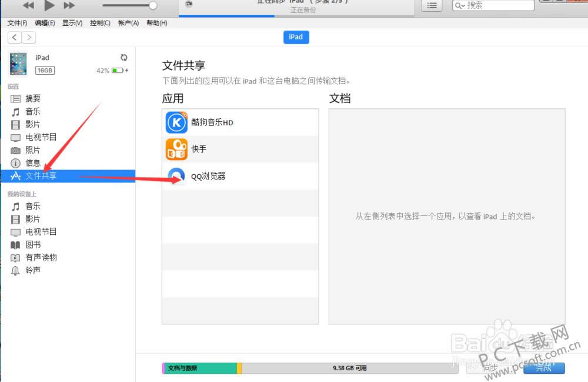Open the 摘要 summary page for iPad
Screen dimensions: 588x382
(x=32, y=98)
